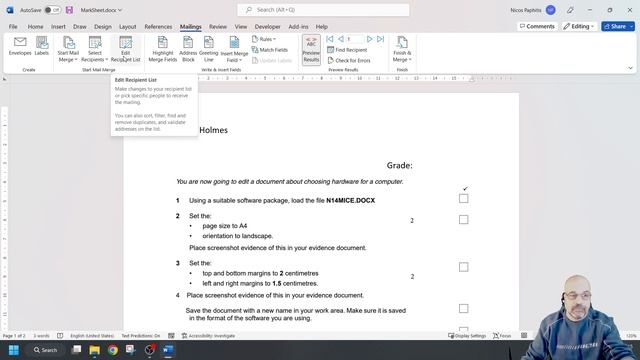The height and width of the screenshot is (360, 640).
Task: Switch to the Add-ins tab
Action: tap(298, 27)
